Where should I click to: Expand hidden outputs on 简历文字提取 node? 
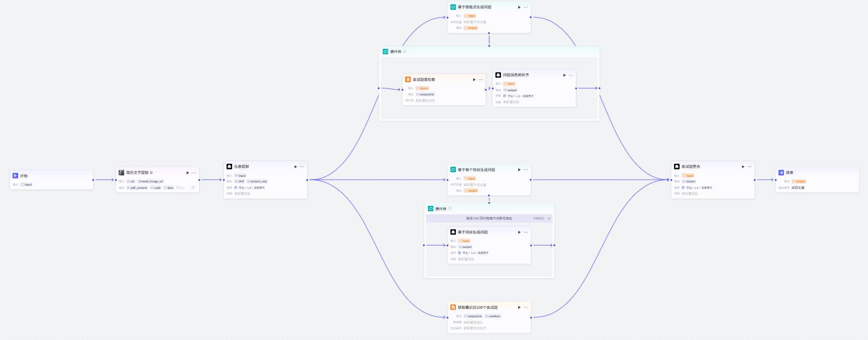[193, 188]
